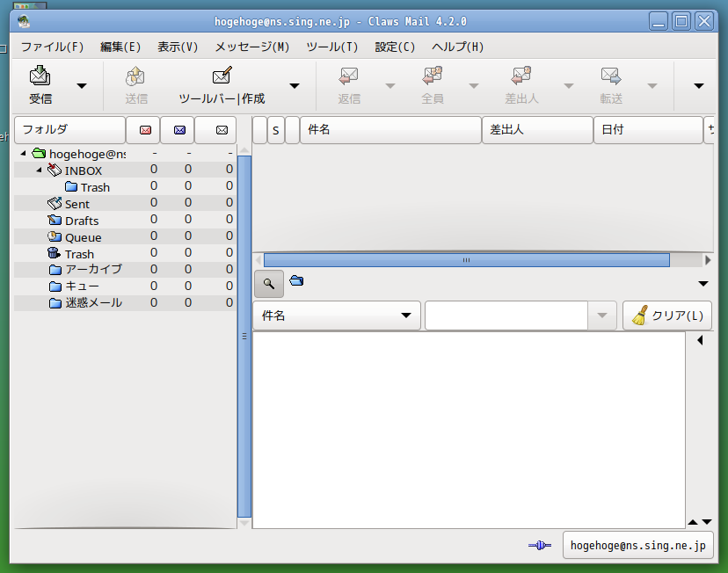
Task: Sort messages by 件名 column header
Action: pyautogui.click(x=390, y=130)
